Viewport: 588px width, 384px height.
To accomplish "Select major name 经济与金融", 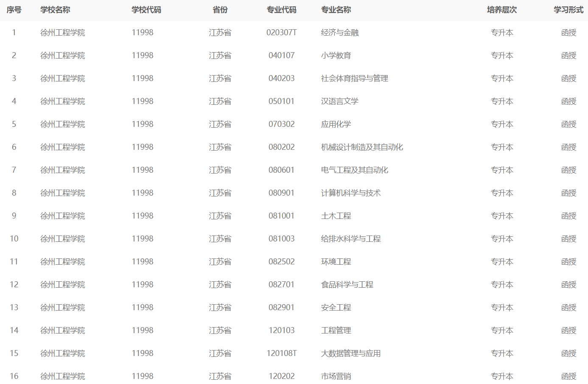I will click(x=340, y=33).
